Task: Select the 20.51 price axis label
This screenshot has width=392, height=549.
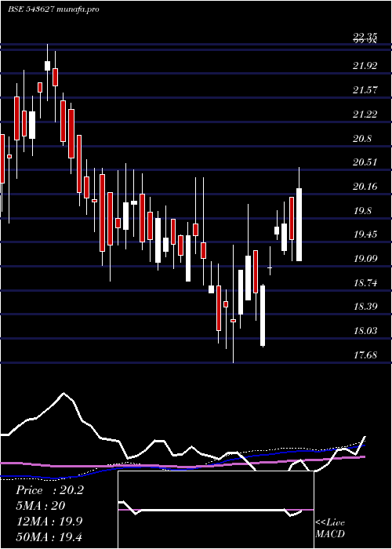Action: click(365, 162)
